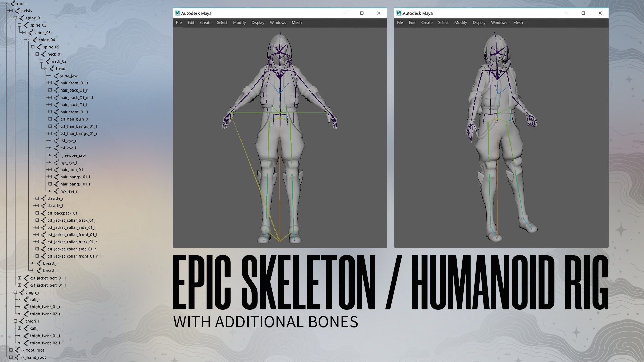Click the joint icon beside thigh_l
This screenshot has width=644, height=362.
[22, 321]
